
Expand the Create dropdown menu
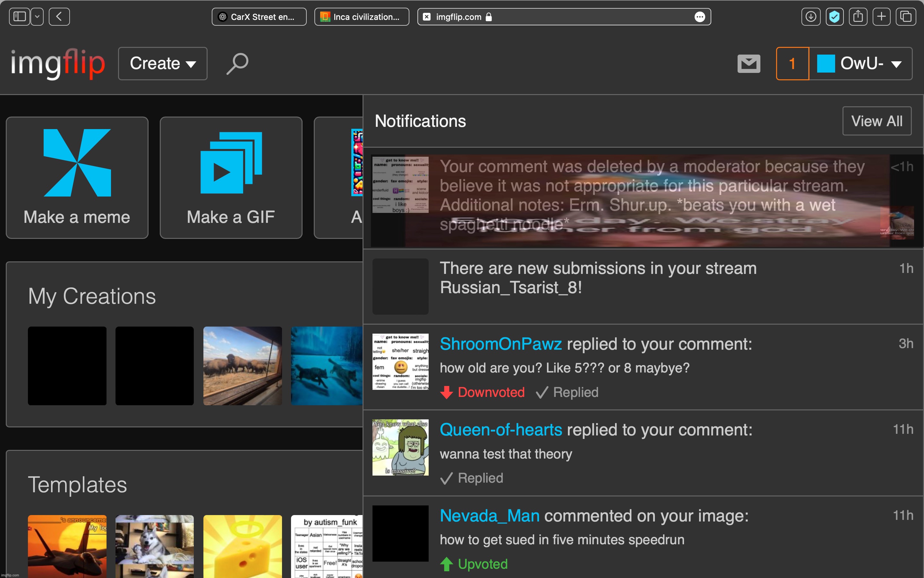163,64
